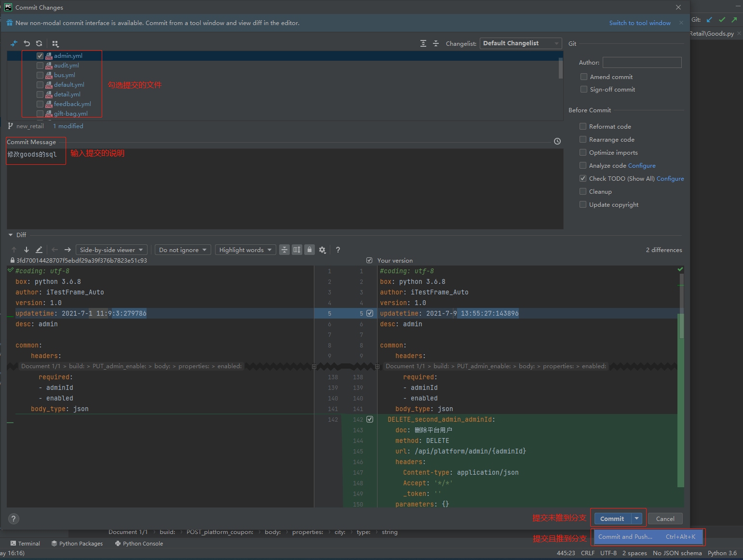This screenshot has width=743, height=560.
Task: Open commit message history clock icon
Action: tap(557, 141)
